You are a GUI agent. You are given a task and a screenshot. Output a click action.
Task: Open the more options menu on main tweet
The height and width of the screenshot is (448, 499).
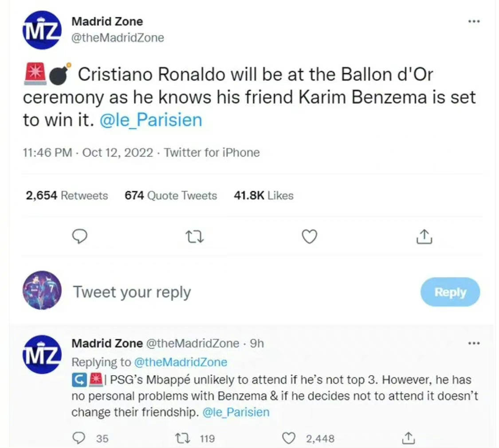click(474, 22)
